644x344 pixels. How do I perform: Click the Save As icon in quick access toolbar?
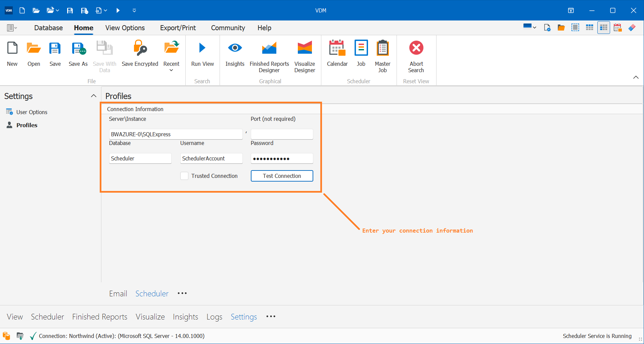pyautogui.click(x=85, y=10)
